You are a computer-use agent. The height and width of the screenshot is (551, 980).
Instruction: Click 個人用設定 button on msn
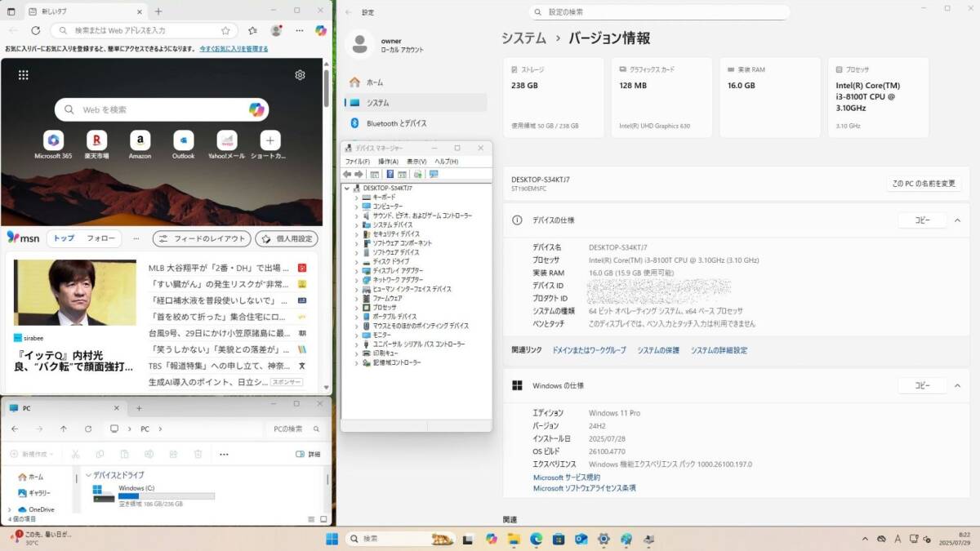click(287, 238)
